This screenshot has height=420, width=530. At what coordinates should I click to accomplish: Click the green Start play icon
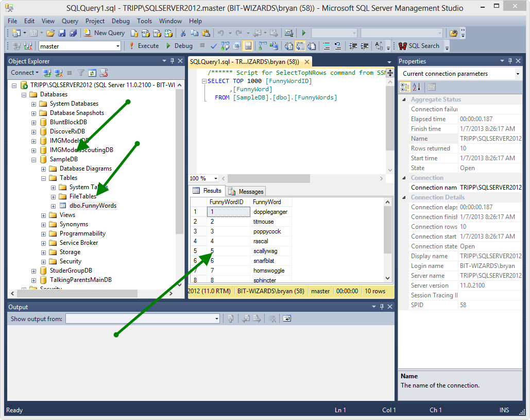(x=303, y=33)
